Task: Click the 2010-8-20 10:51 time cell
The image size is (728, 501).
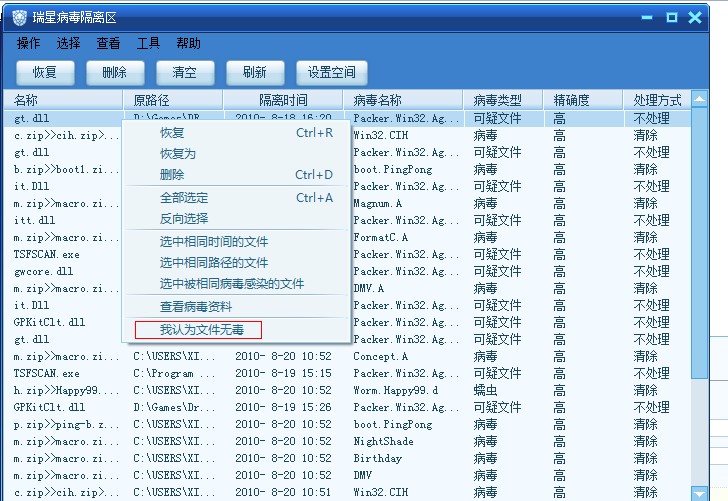Action: 283,492
